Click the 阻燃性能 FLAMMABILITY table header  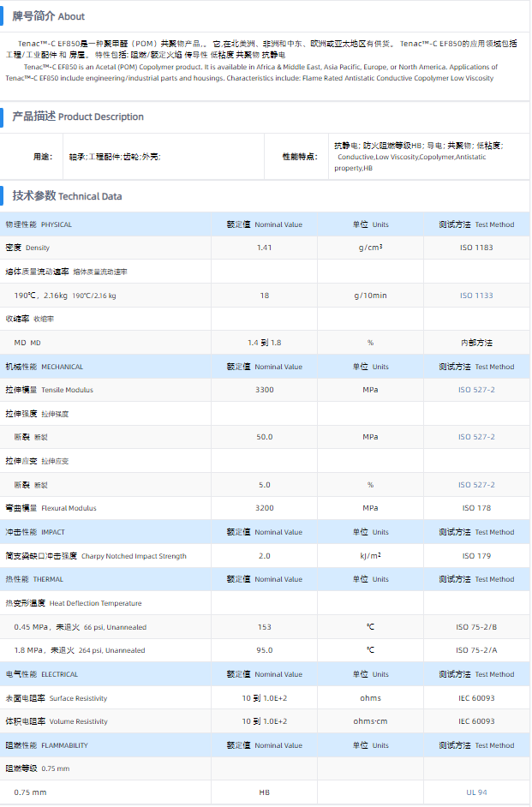click(46, 745)
